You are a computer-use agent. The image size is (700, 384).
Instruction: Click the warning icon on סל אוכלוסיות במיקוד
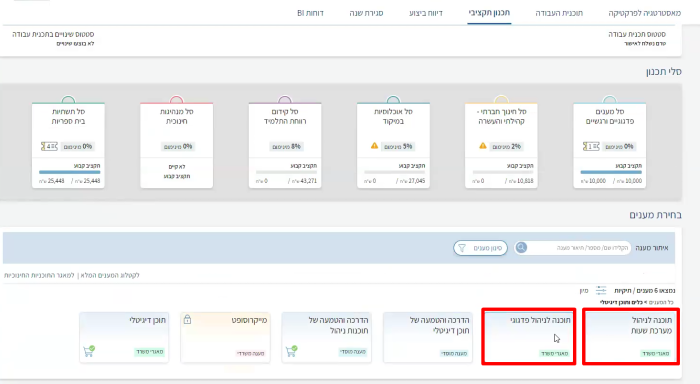click(375, 146)
